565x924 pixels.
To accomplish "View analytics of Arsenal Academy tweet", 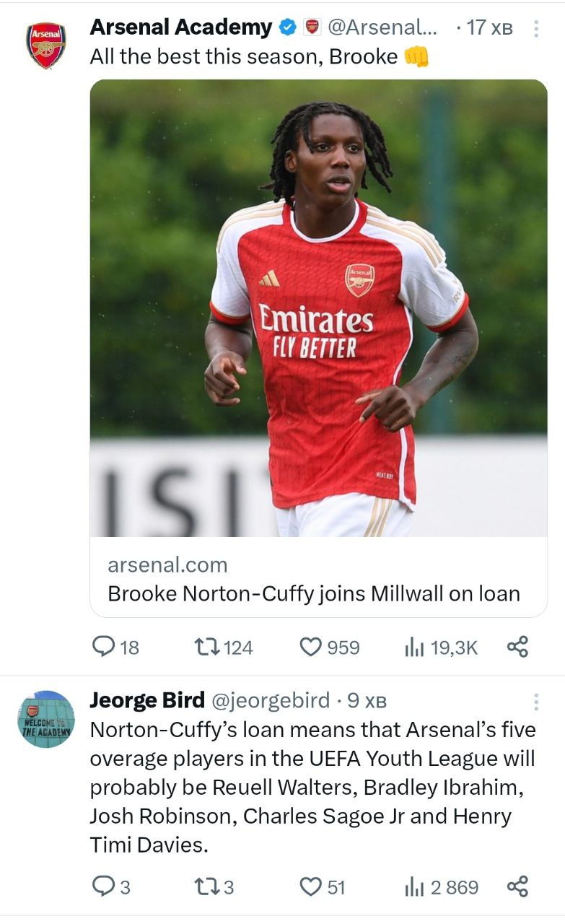I will click(x=413, y=647).
